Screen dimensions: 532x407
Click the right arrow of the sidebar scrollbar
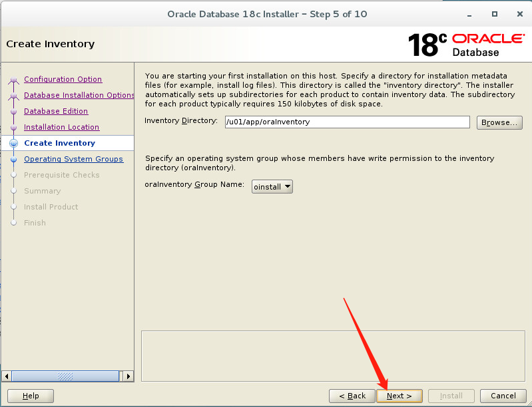click(x=129, y=376)
